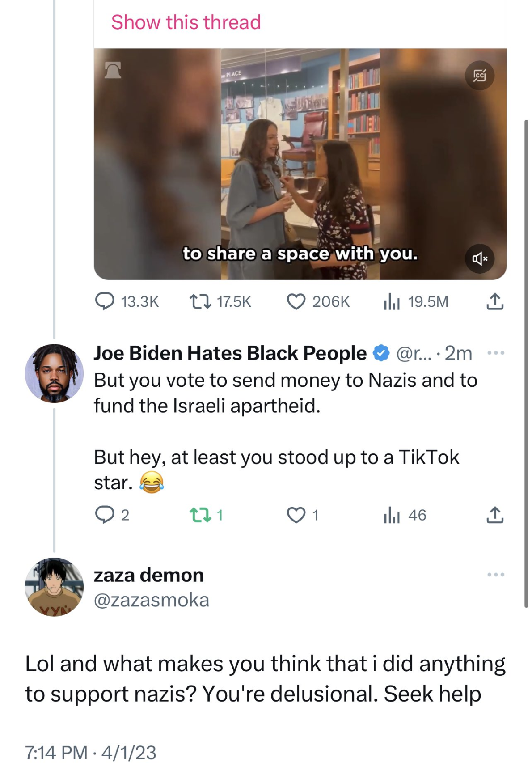Open more options for zaza demon's tweet
Viewport: 532px width, 779px height.
495,575
